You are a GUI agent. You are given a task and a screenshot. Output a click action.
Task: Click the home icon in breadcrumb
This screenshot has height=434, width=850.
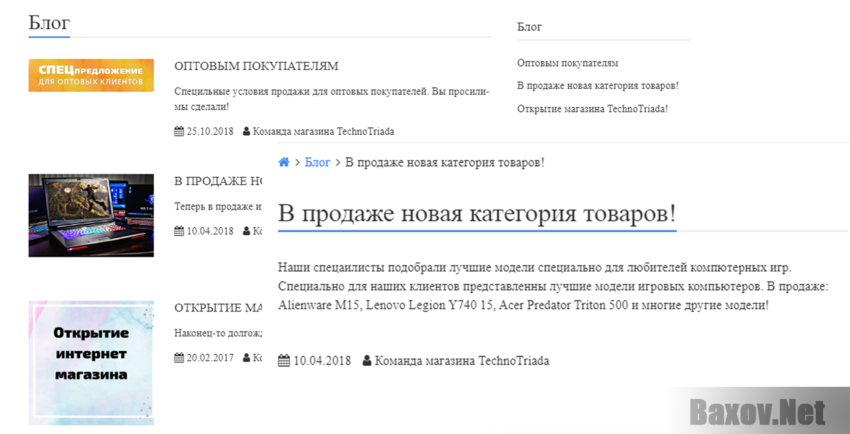point(284,162)
